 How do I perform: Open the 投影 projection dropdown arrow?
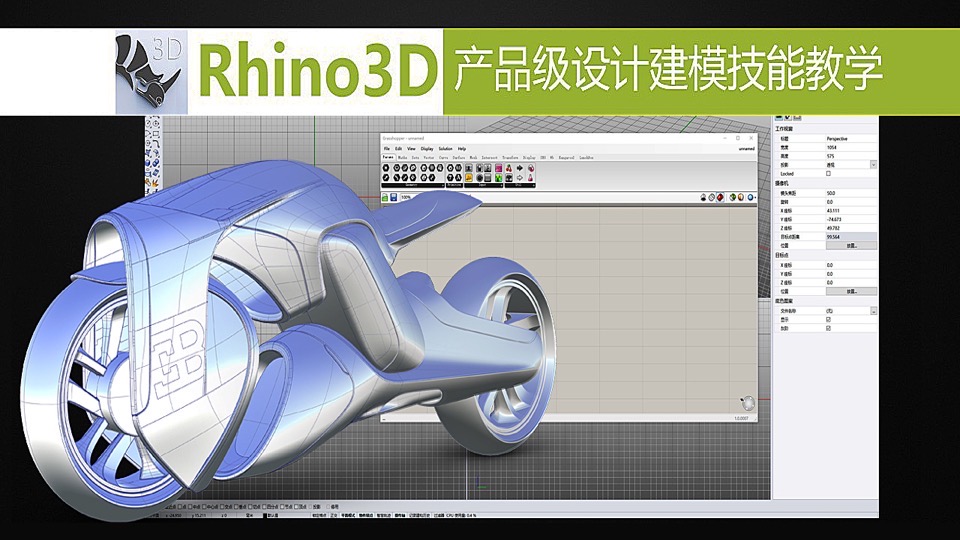pos(873,165)
